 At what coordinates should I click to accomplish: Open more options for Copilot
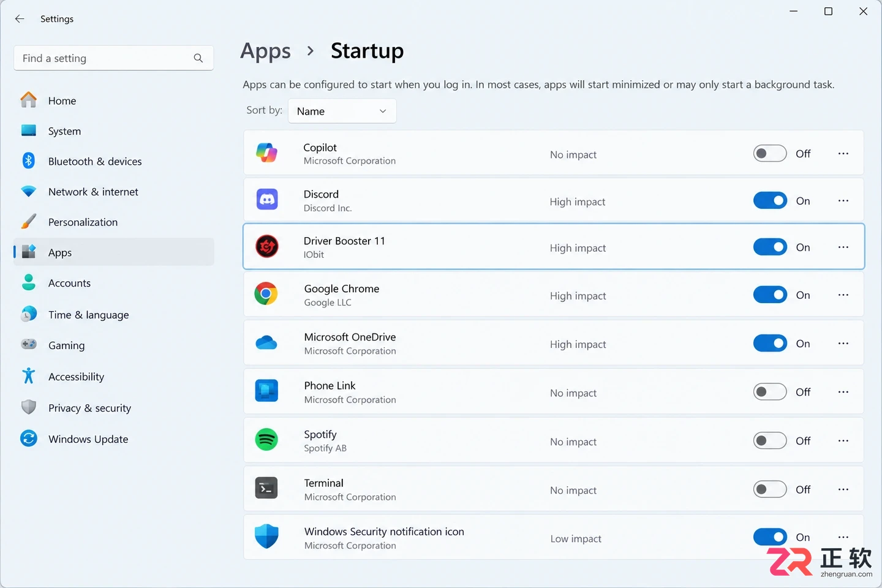(x=843, y=153)
